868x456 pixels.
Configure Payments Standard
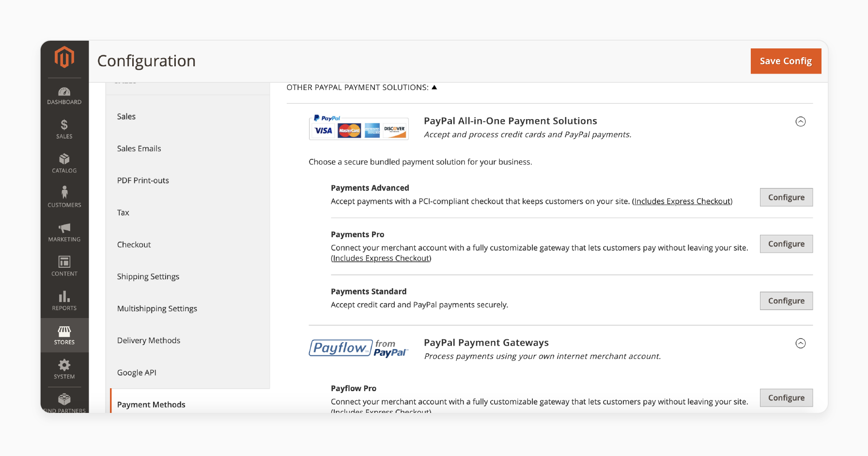click(786, 301)
